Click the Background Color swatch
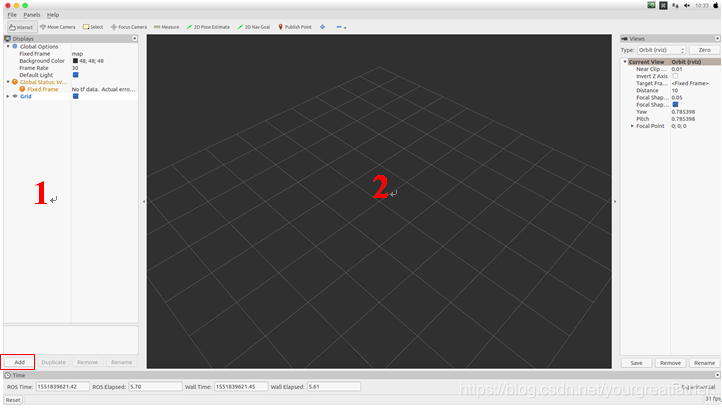The width and height of the screenshot is (722, 408). (x=75, y=61)
